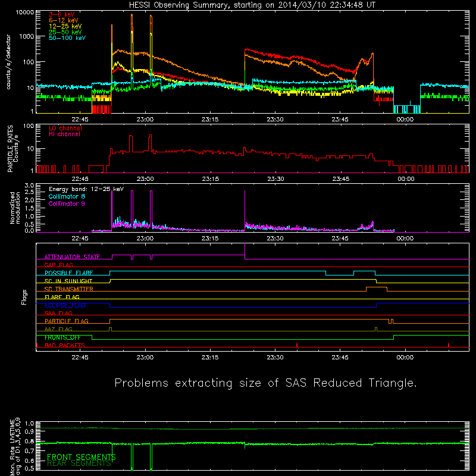Image resolution: width=476 pixels, height=476 pixels.
Task: Click the GAP FLAG label
Action: 58,265
